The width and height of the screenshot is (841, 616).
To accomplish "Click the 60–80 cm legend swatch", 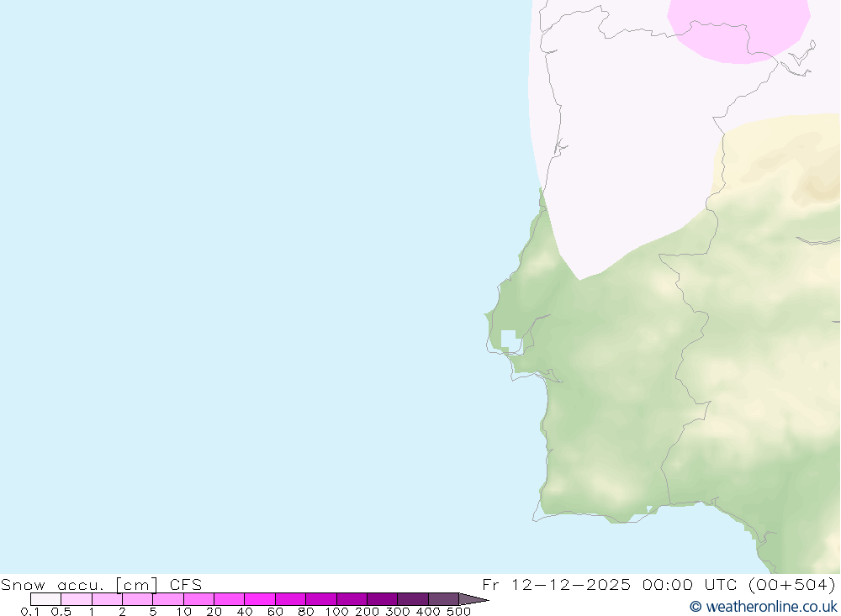I will pyautogui.click(x=290, y=599).
